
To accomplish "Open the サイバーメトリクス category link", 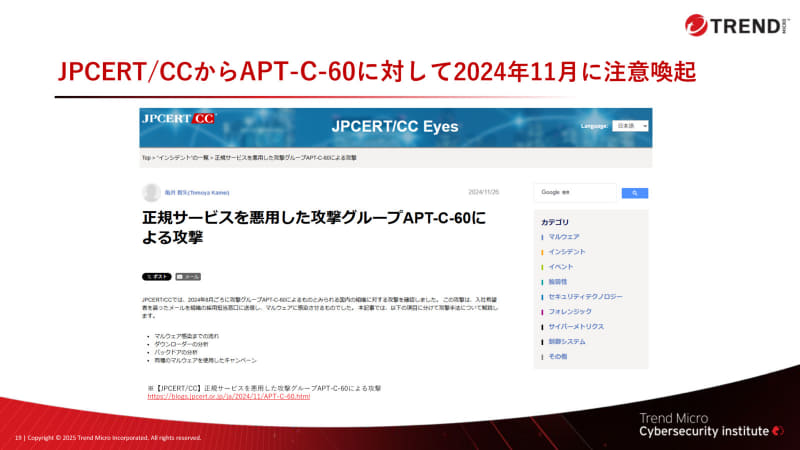I will [576, 327].
